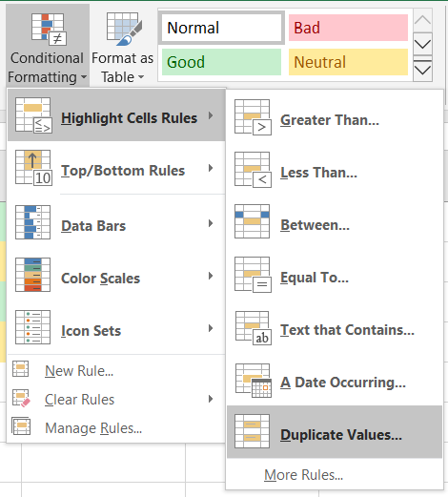Expand the Data Bars submenu arrow
The width and height of the screenshot is (448, 497).
tap(211, 223)
